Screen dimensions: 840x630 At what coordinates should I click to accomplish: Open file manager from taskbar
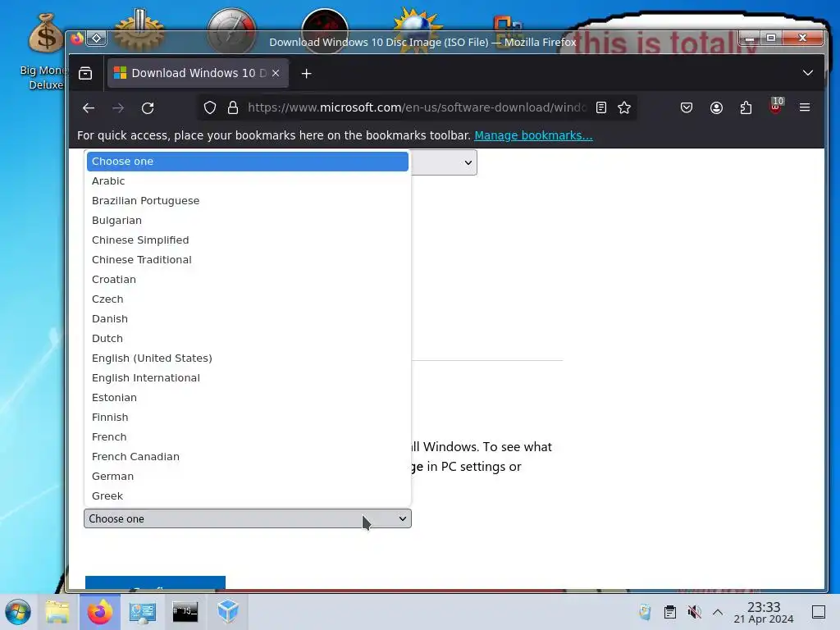[57, 612]
